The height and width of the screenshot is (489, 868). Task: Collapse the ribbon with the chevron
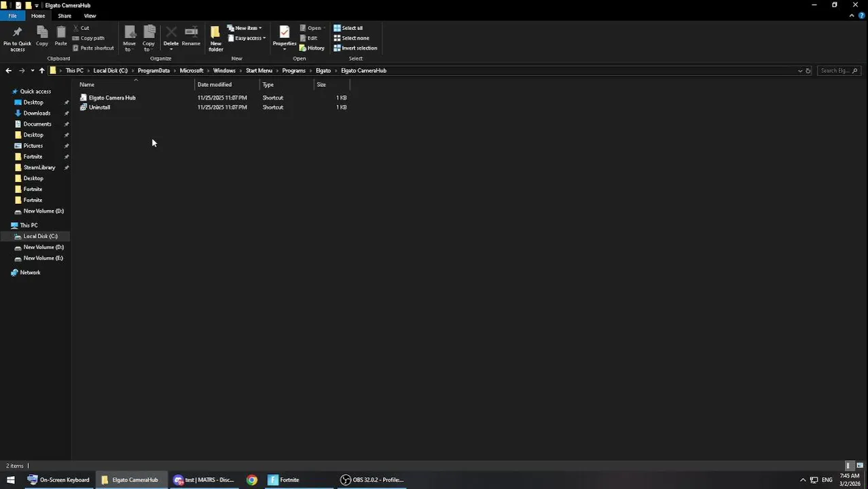pyautogui.click(x=852, y=16)
